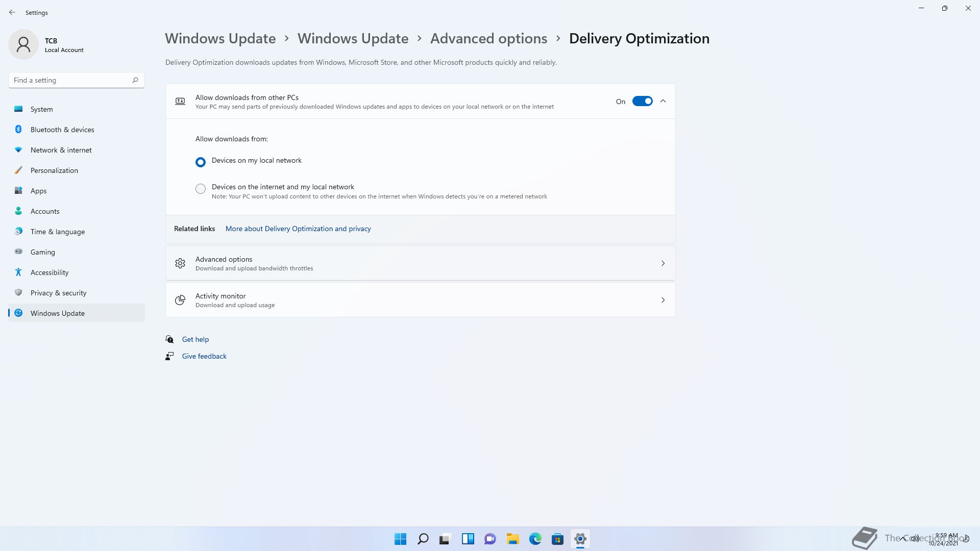Select Devices on the internet and my local network
Image resolution: width=980 pixels, height=551 pixels.
pyautogui.click(x=201, y=189)
